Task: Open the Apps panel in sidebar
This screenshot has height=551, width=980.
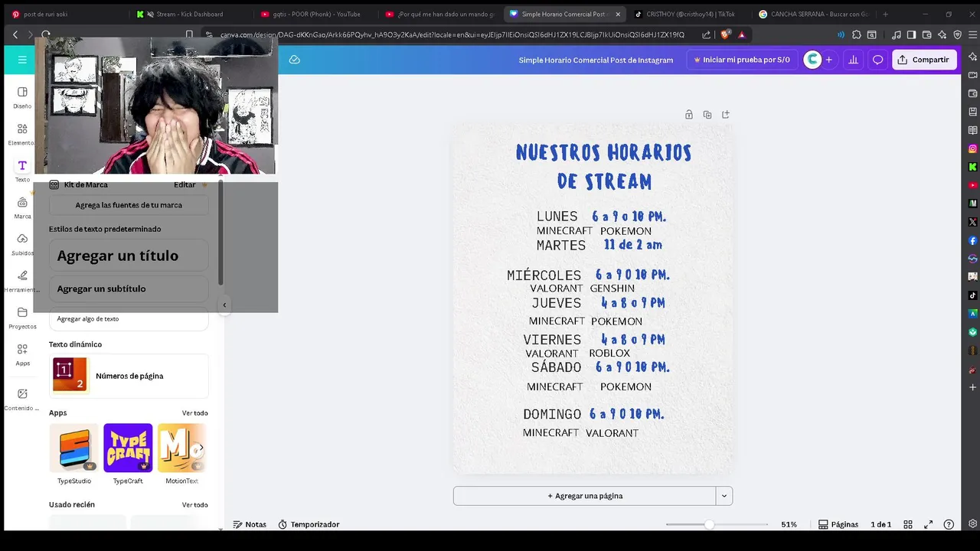Action: click(22, 354)
